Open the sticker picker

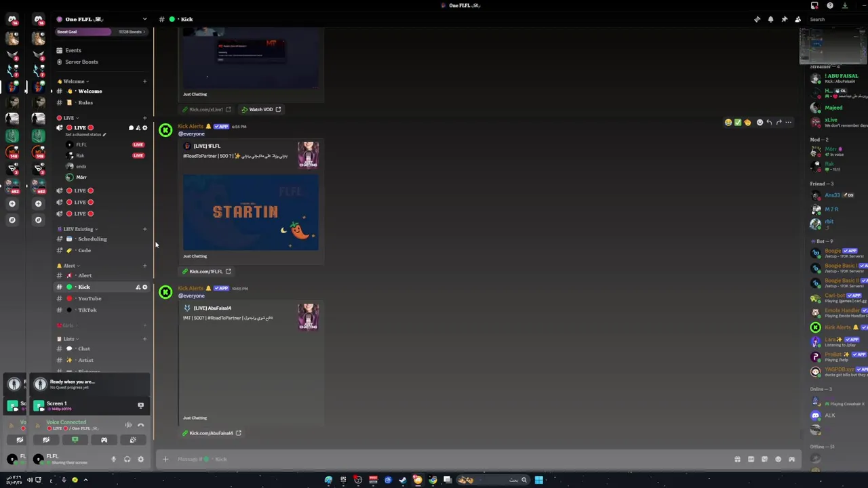764,459
